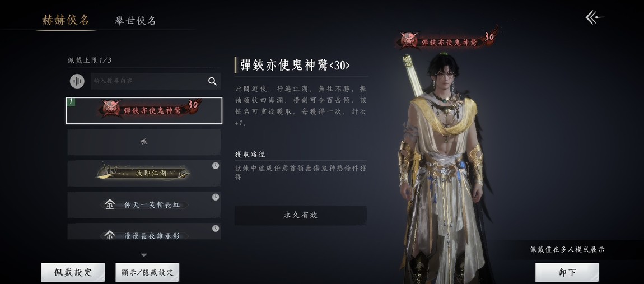Viewport: 644px width, 284px height.
Task: Click the 永久有效 validity bar
Action: click(301, 215)
